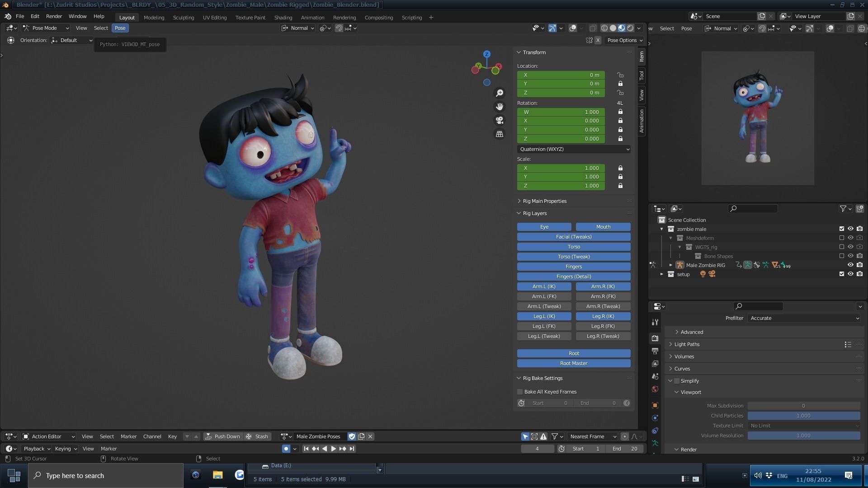This screenshot has height=488, width=868.
Task: Adjust Volume Resolution slider
Action: [x=803, y=436]
